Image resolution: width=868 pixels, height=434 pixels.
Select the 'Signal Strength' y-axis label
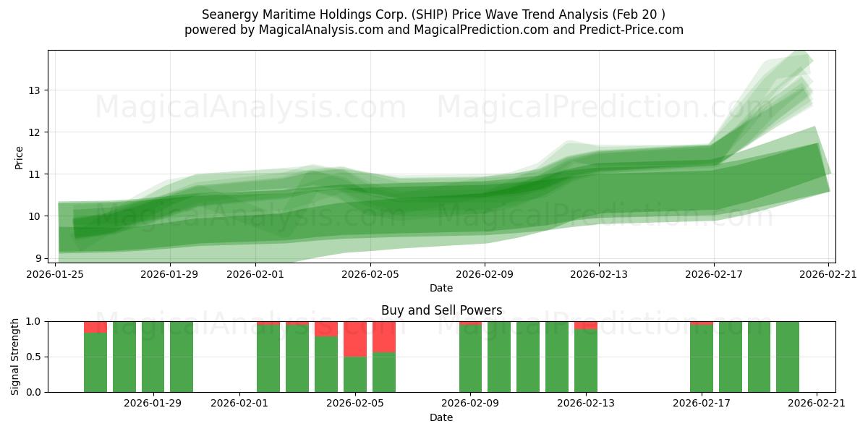15,357
